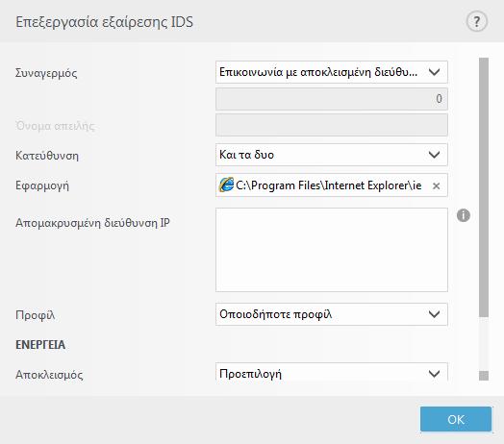Click the disabled field showing 0
The image size is (504, 444).
pyautogui.click(x=332, y=99)
